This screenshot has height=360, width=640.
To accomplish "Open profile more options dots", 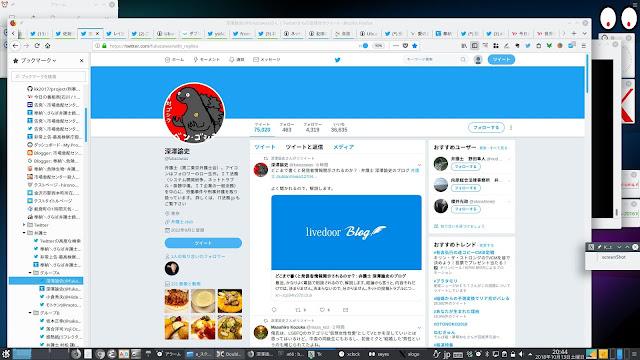I will pos(511,127).
